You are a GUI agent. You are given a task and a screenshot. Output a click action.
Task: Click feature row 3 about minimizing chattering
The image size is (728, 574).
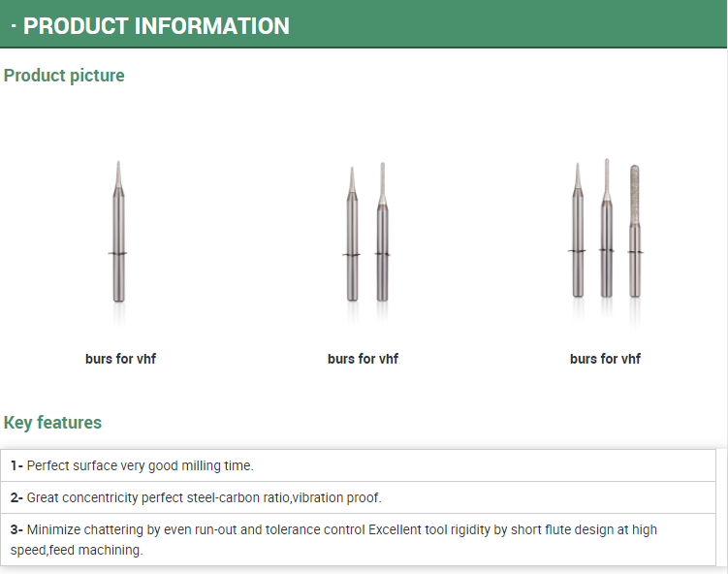358,540
